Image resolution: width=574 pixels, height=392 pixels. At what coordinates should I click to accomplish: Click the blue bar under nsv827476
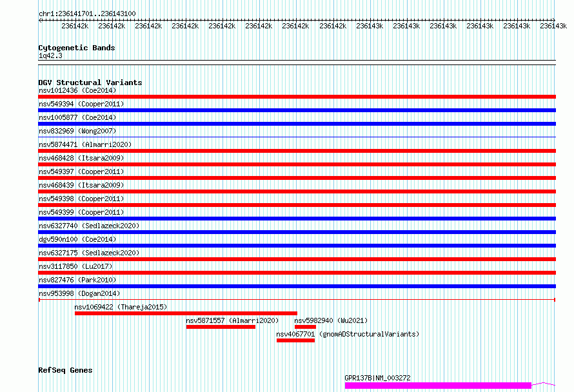click(x=297, y=286)
